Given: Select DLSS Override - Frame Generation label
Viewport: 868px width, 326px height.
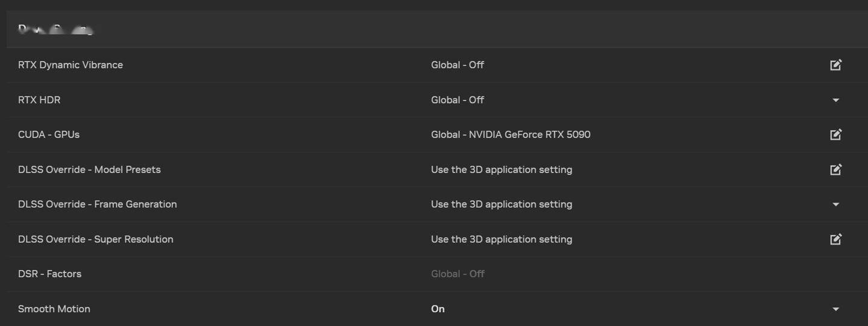Looking at the screenshot, I should click(98, 204).
